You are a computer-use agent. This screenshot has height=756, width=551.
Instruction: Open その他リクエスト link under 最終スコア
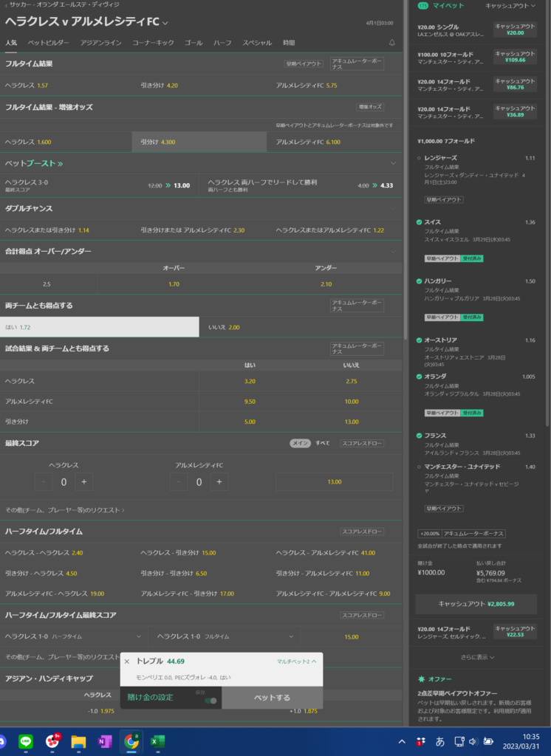point(65,509)
